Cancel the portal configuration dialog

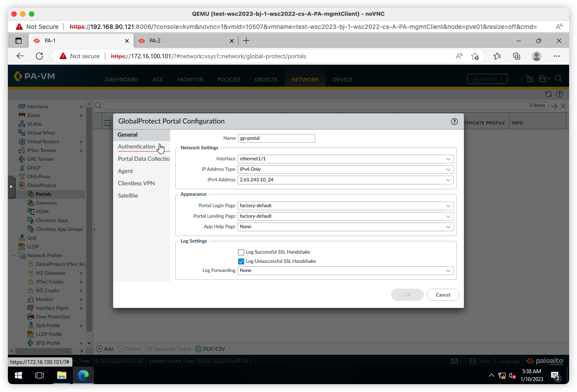[443, 295]
